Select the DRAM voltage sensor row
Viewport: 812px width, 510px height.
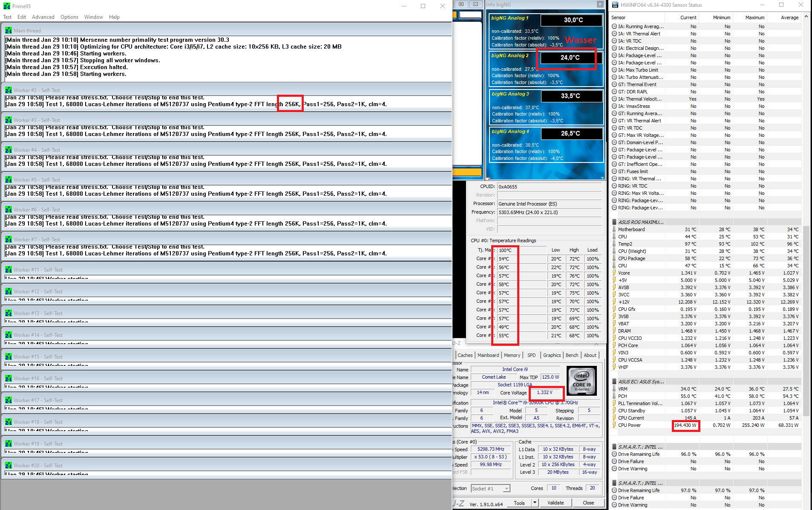click(x=706, y=331)
